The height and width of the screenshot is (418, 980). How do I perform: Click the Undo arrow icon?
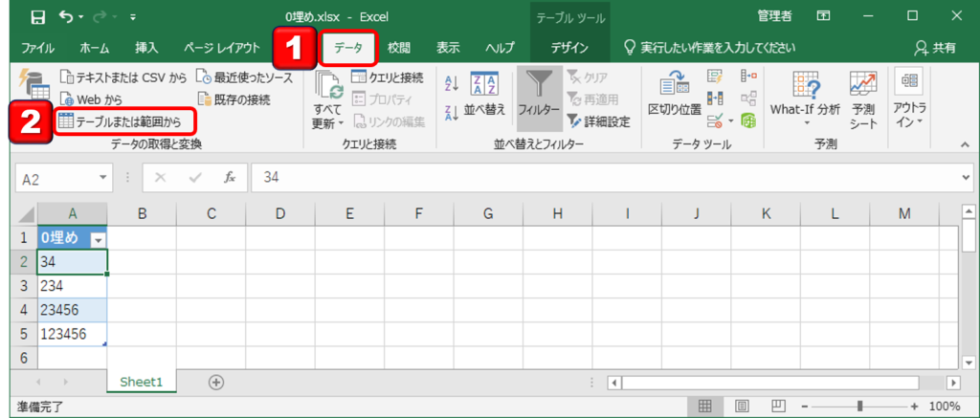66,16
